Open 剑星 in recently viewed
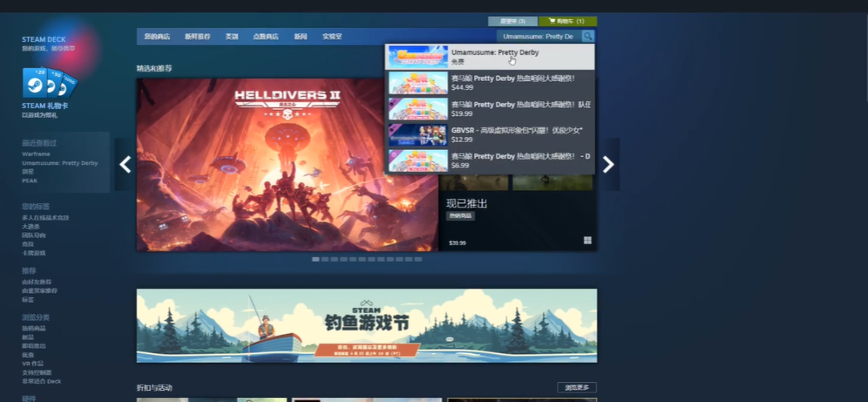The image size is (868, 402). (28, 172)
